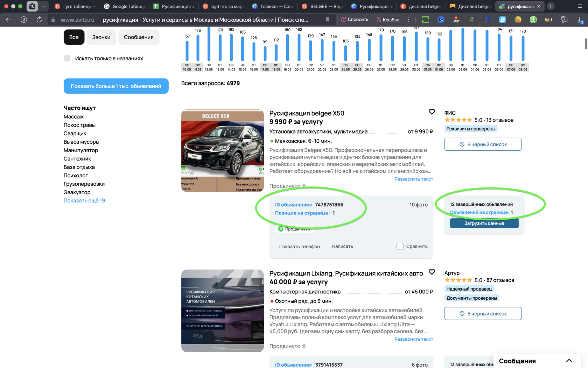Click the chart bar for ПН 19.05
This screenshot has width=588, height=368.
[287, 47]
